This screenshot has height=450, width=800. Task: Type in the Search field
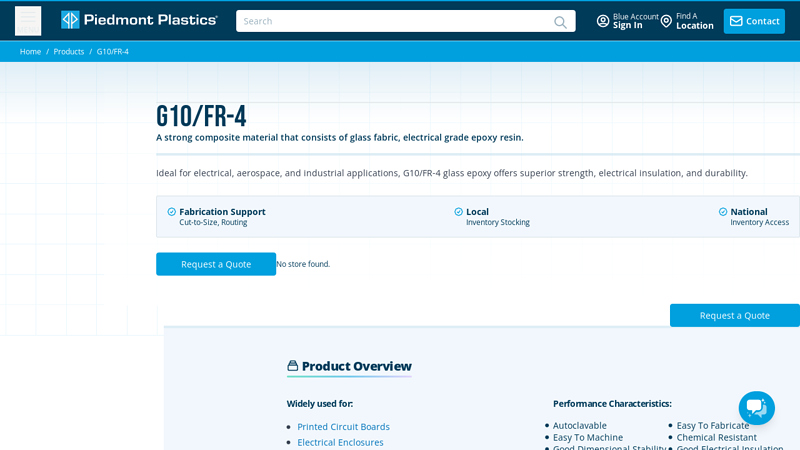[x=395, y=21]
